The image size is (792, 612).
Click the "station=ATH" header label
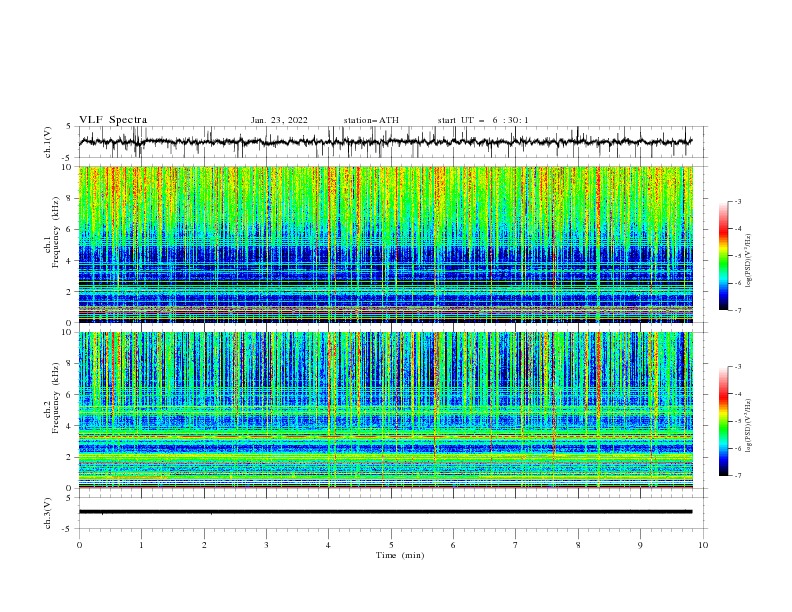tap(371, 120)
